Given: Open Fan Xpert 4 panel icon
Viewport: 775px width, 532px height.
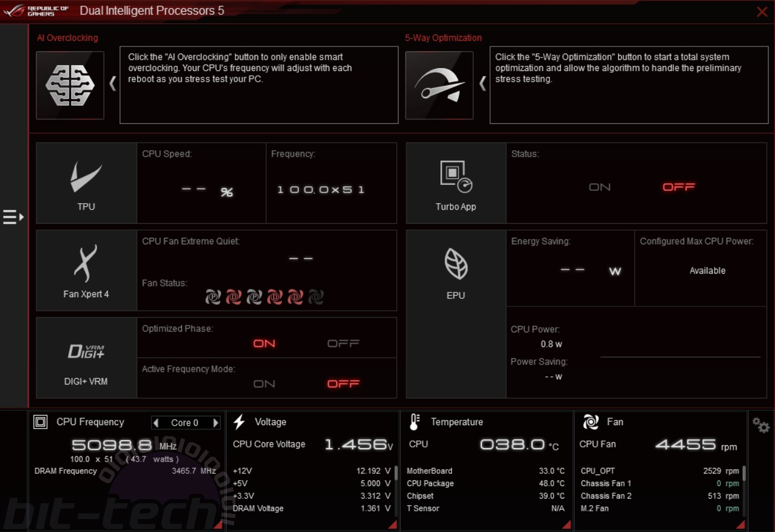Looking at the screenshot, I should pyautogui.click(x=86, y=270).
